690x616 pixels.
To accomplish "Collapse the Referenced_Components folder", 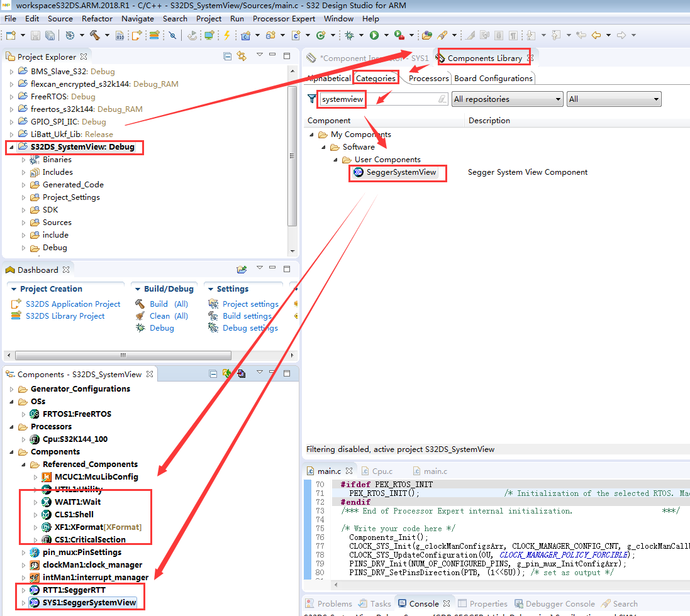I will pyautogui.click(x=24, y=464).
